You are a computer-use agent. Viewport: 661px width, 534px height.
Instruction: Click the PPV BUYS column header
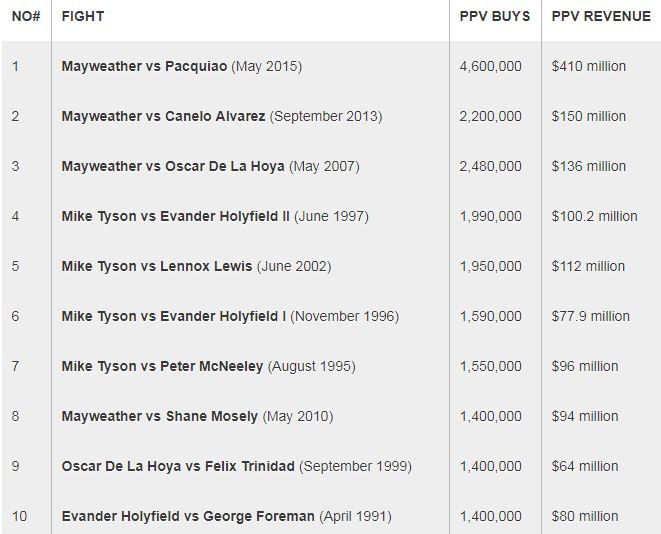click(495, 16)
